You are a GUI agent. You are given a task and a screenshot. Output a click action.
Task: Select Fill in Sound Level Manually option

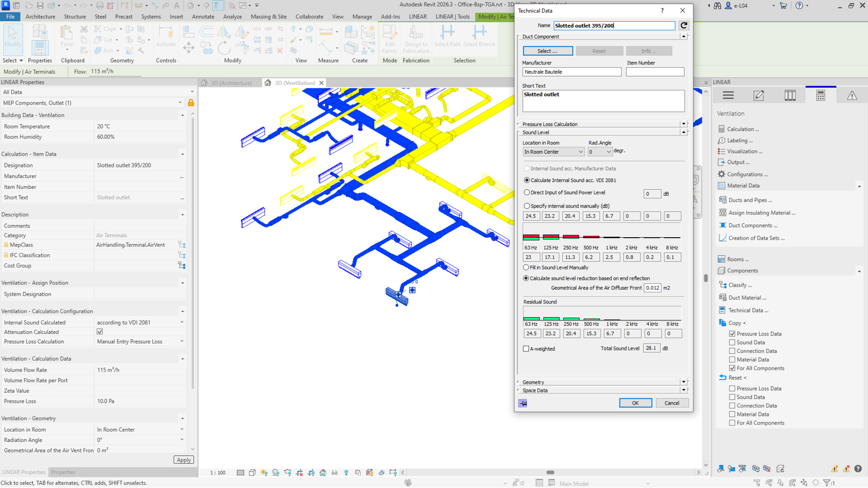(526, 268)
